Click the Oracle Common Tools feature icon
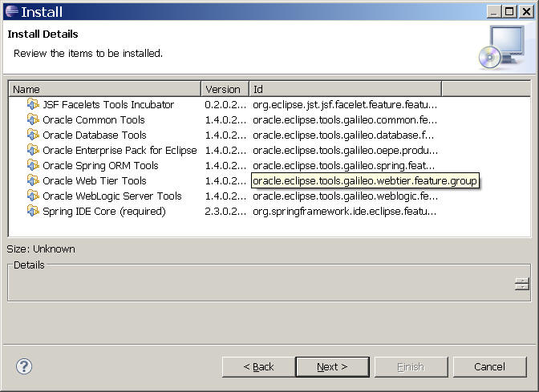Screen dimensions: 539x392 (x=33, y=119)
